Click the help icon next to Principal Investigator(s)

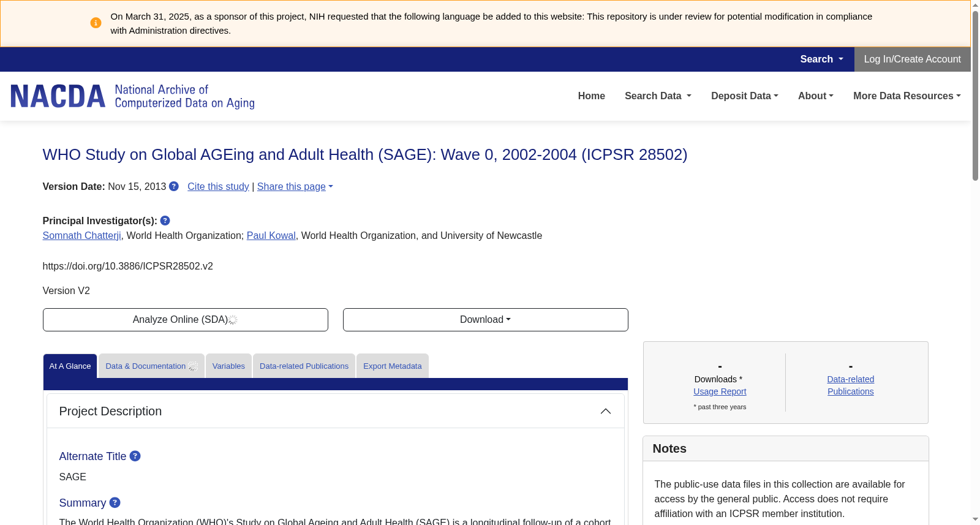(x=165, y=221)
